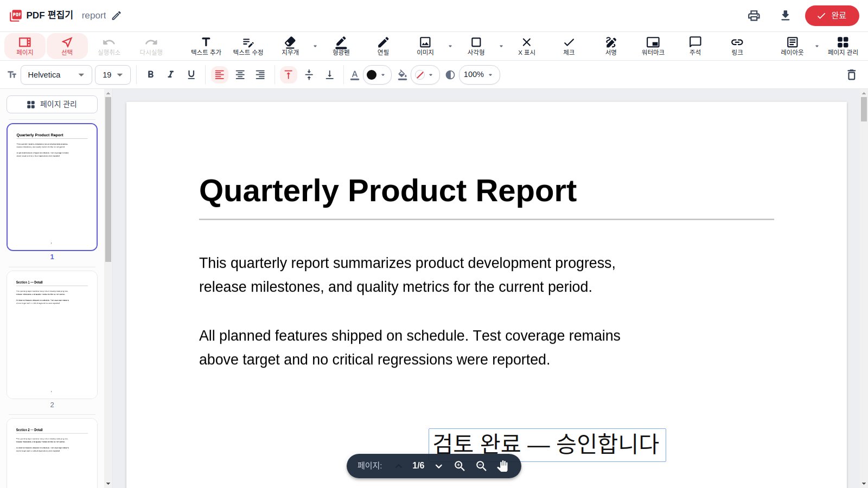Align text left
Image resolution: width=868 pixels, height=488 pixels.
pyautogui.click(x=220, y=75)
